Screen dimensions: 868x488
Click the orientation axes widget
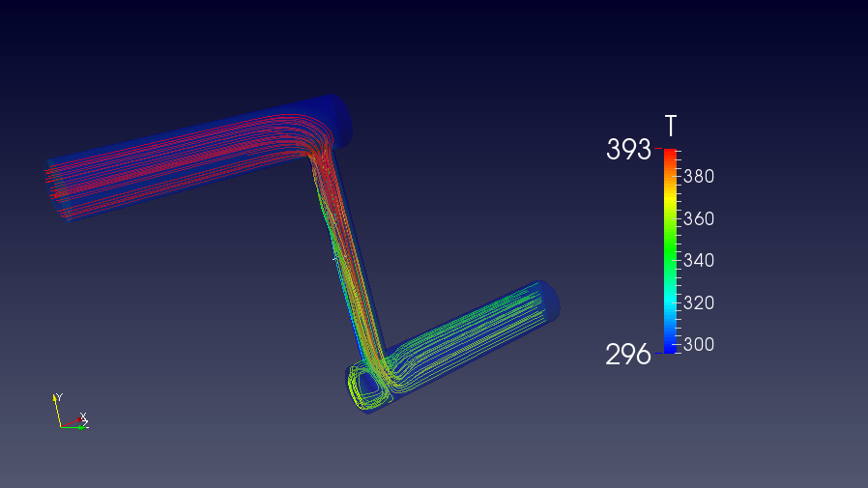[71, 412]
